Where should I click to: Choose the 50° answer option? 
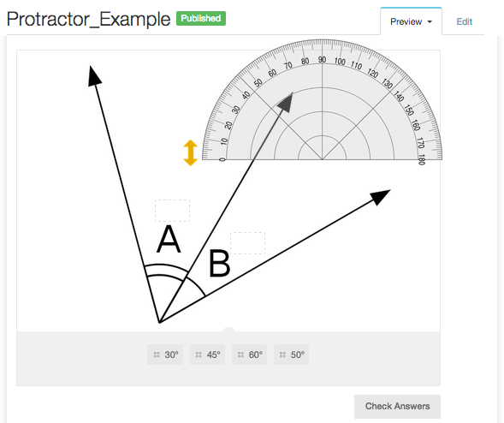coord(291,354)
